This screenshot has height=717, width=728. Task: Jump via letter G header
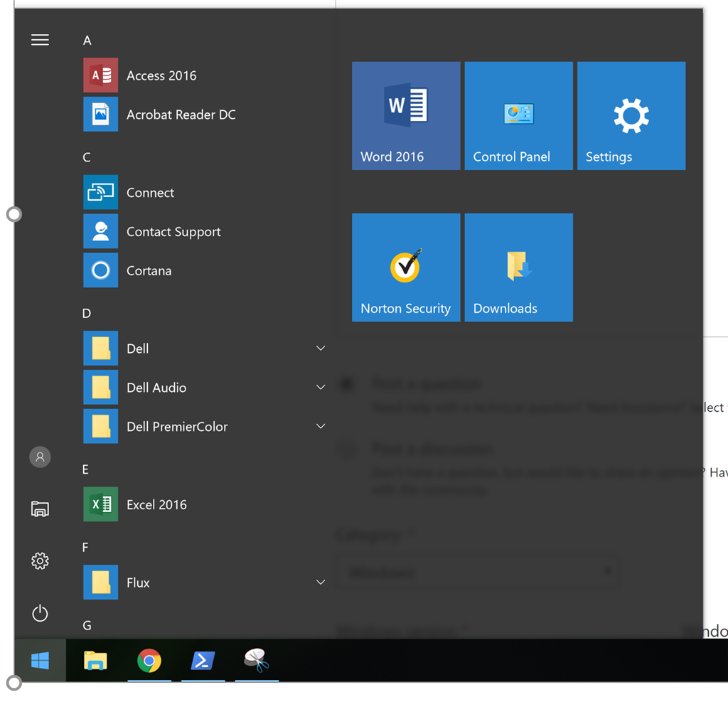87,625
